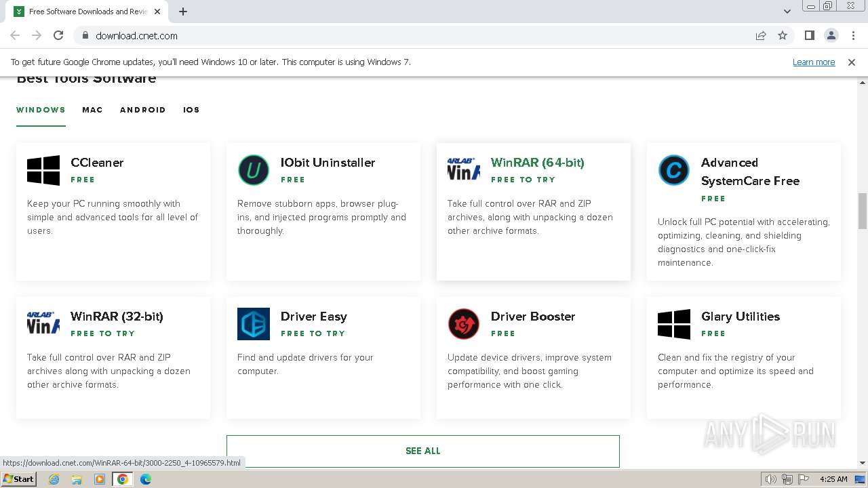Select the Free Software Downloads browser tab
Screen dimensions: 868x488
click(87, 12)
